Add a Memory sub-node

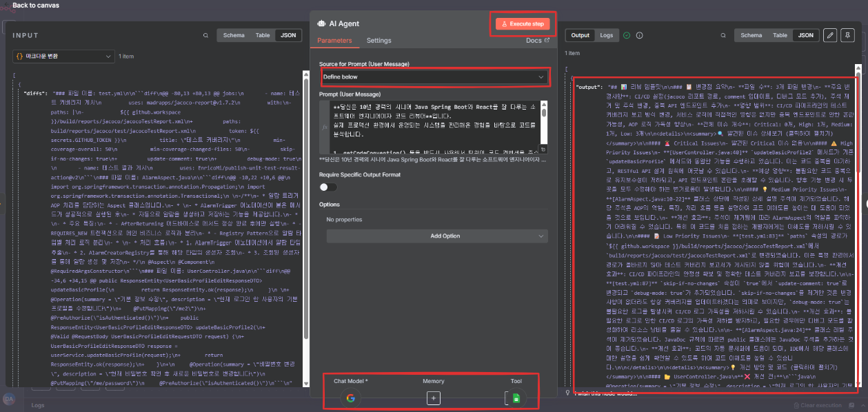(x=433, y=398)
